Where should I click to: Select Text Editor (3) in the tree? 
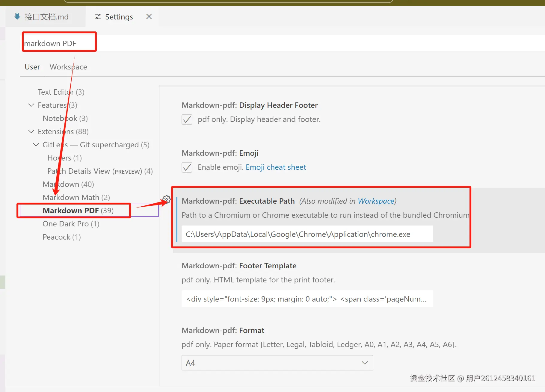point(61,92)
